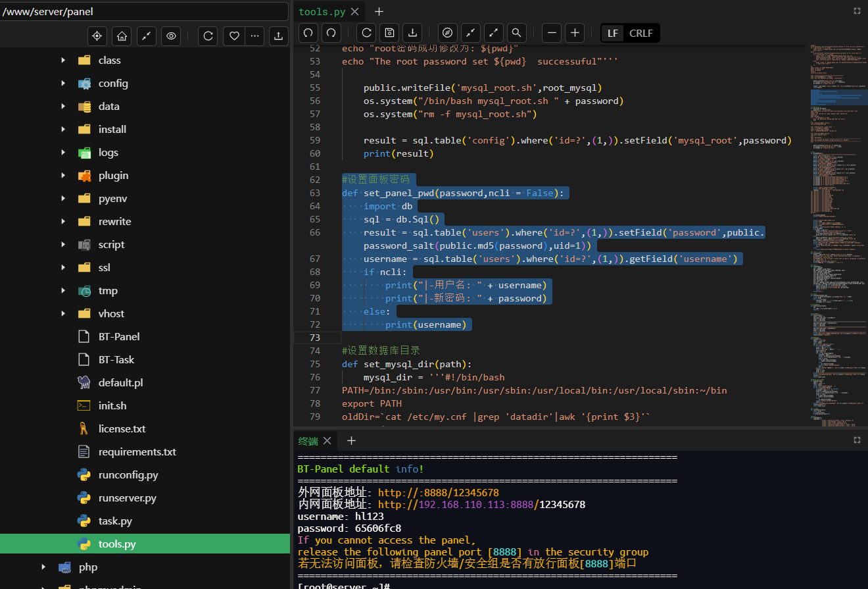Go to home directory in file panel

122,36
